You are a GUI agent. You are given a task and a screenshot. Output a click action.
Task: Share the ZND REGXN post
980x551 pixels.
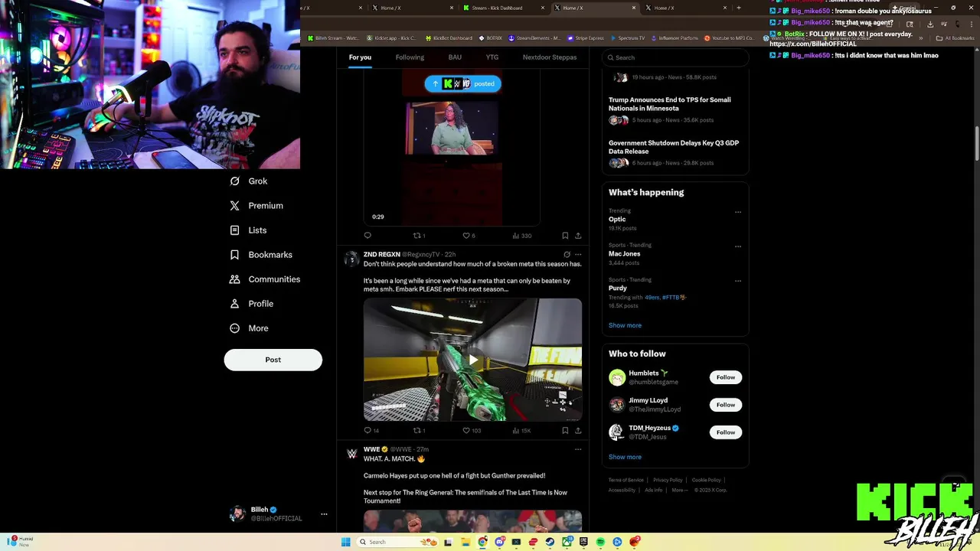point(578,431)
